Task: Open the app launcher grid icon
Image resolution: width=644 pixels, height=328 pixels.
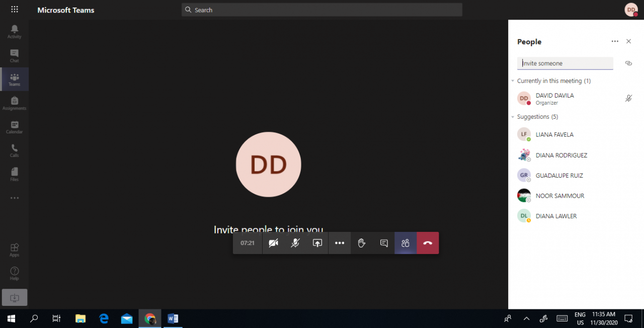Action: (x=14, y=10)
